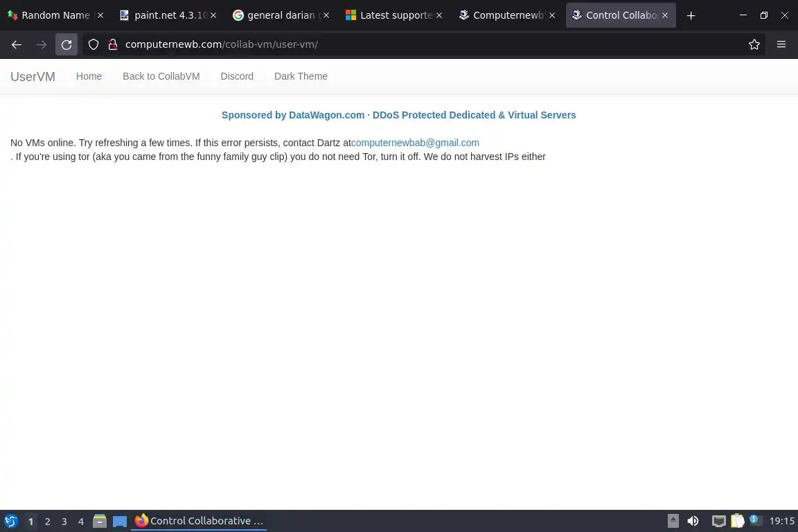798x532 pixels.
Task: Bookmark this page with the star
Action: tap(754, 45)
